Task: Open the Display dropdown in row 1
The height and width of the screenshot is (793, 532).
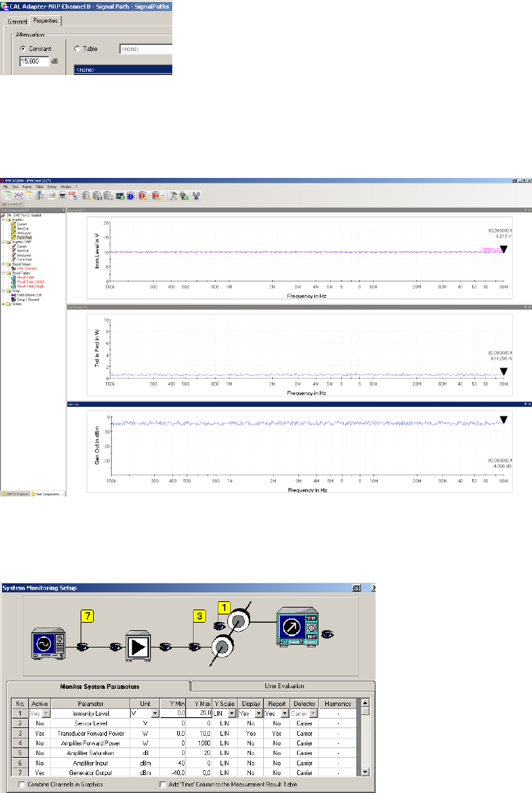Action: (258, 714)
